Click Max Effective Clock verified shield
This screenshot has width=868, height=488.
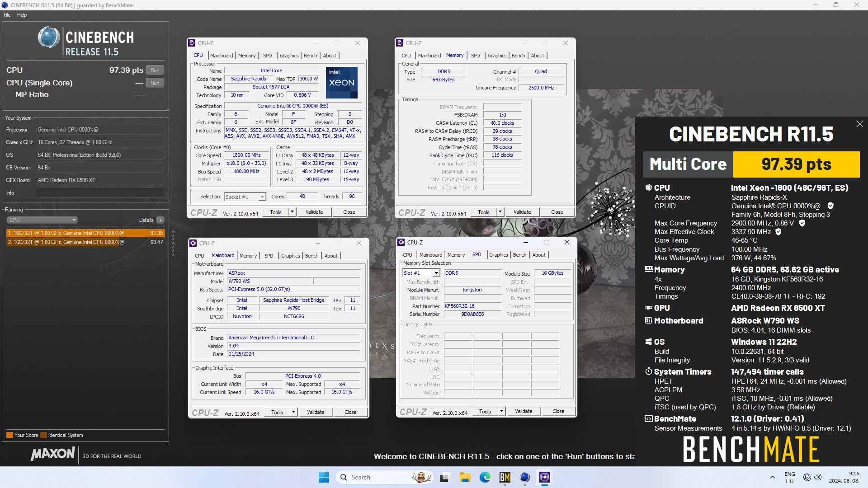click(x=778, y=231)
